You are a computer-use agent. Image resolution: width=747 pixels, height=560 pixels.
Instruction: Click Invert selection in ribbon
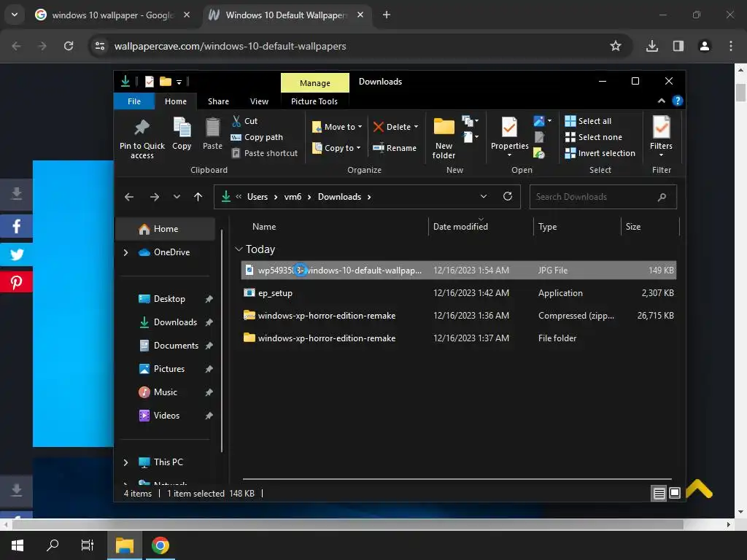coord(600,153)
